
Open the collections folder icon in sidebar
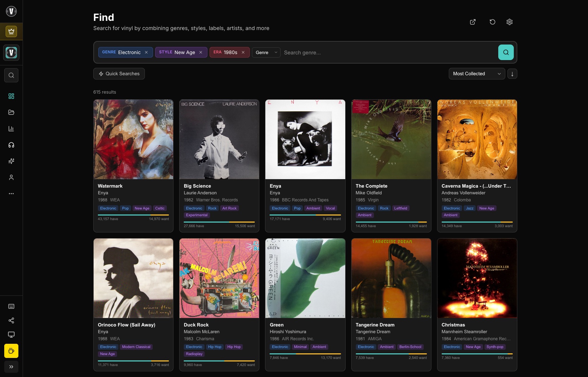[11, 112]
